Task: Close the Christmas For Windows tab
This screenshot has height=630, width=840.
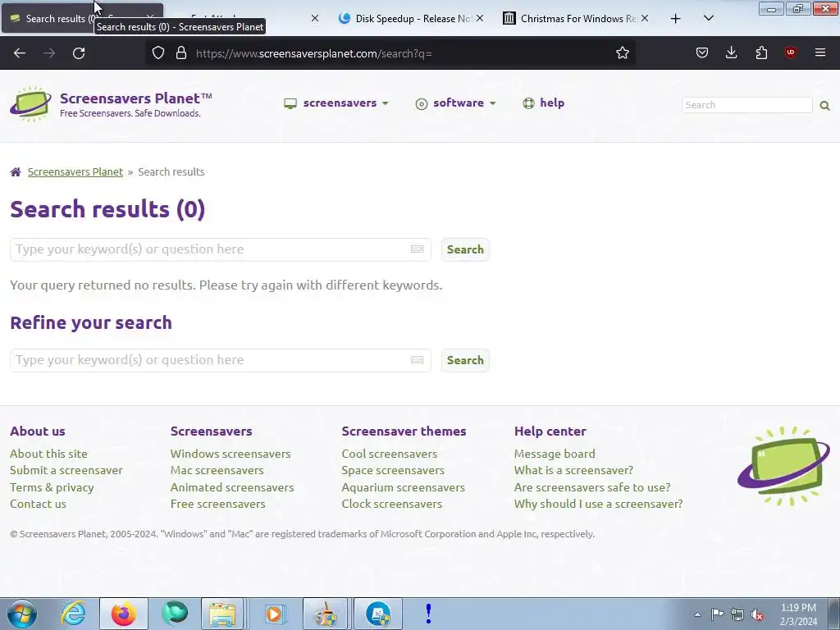Action: (x=645, y=18)
